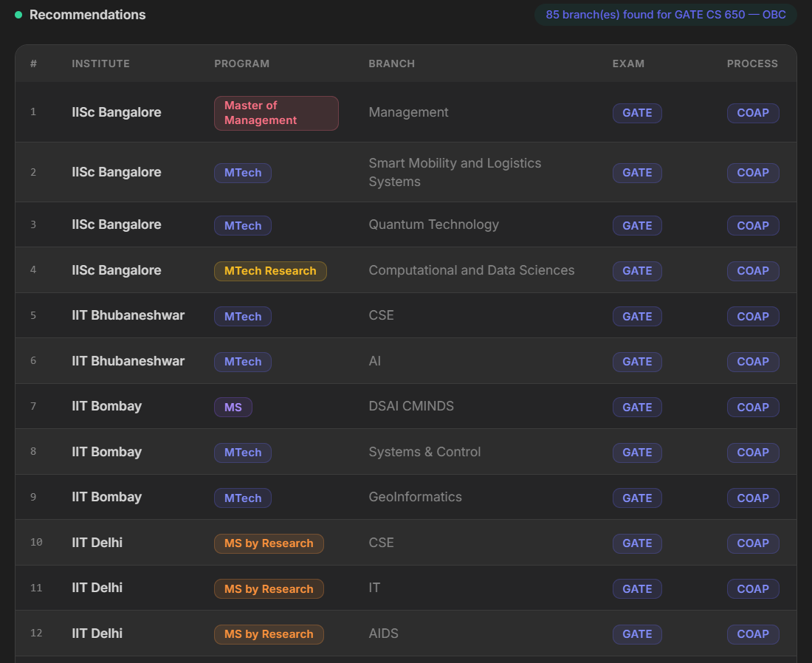Click the COAP badge in the Management row
The width and height of the screenshot is (812, 663).
pyautogui.click(x=753, y=113)
